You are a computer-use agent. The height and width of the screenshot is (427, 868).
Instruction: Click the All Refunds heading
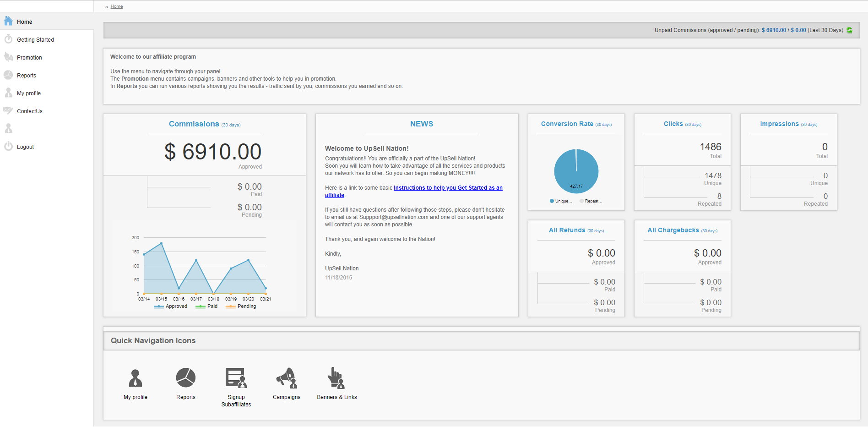pyautogui.click(x=576, y=230)
